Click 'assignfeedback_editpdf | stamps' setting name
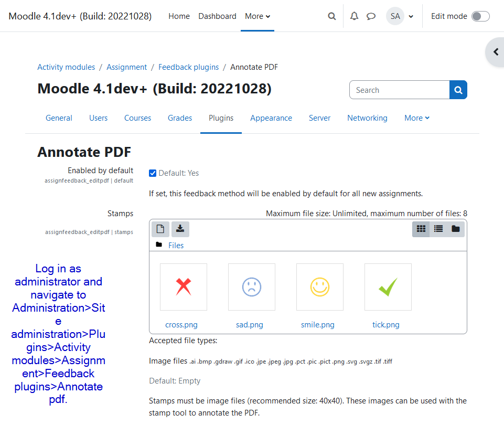 click(x=89, y=232)
